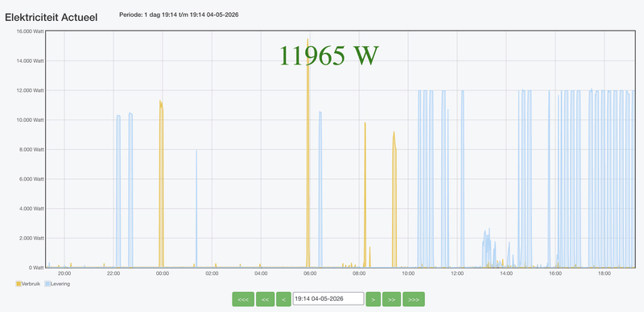Select the yellow Verbruik color swatch
644x312 pixels.
point(19,284)
